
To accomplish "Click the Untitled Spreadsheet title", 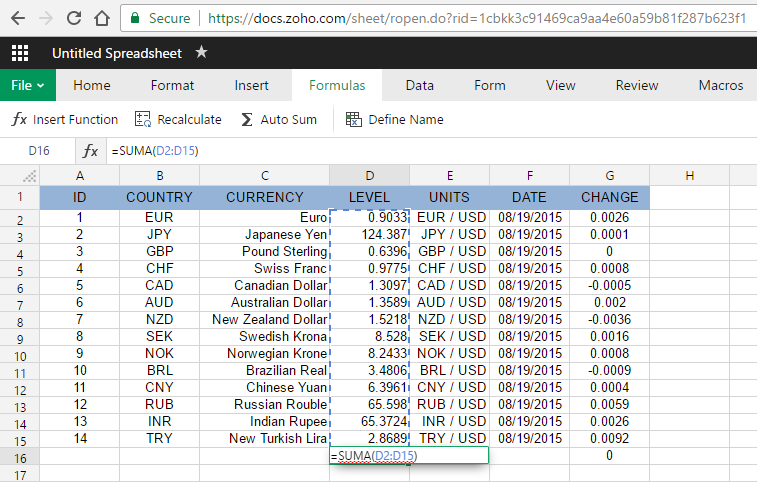I will pyautogui.click(x=117, y=53).
